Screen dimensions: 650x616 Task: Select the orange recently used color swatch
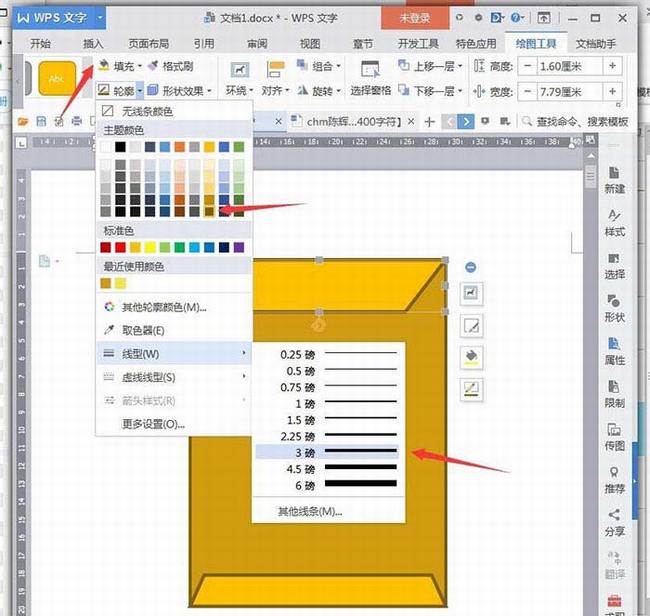pos(106,283)
